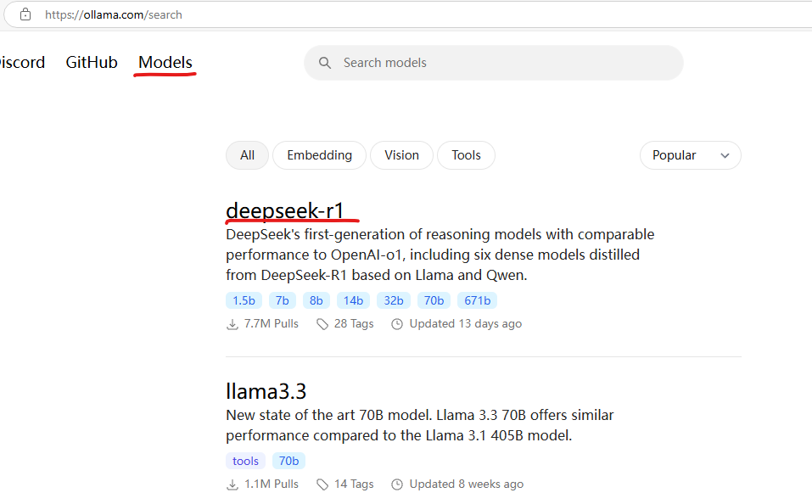Click the 1.5b tag of deepseek-r1
The image size is (812, 504).
click(244, 300)
